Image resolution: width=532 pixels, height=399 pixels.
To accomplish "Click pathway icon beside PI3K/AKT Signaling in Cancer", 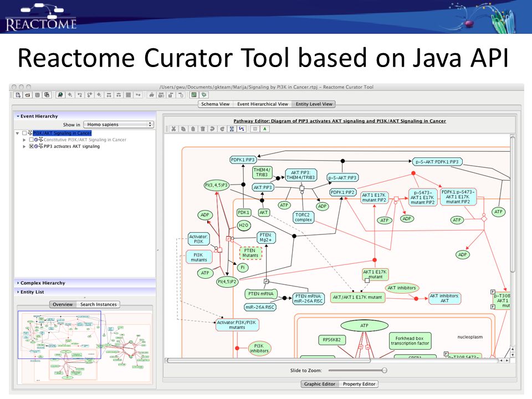I will [x=30, y=133].
